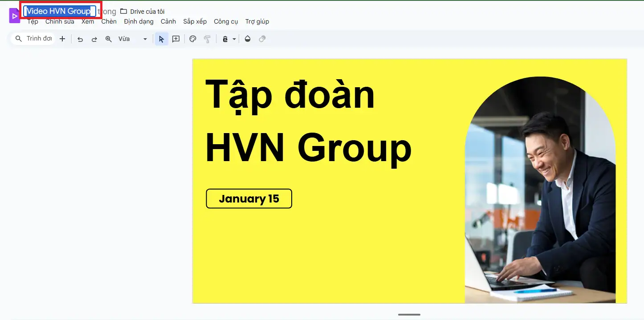
Task: Select the January 15 date button on slide
Action: [249, 198]
